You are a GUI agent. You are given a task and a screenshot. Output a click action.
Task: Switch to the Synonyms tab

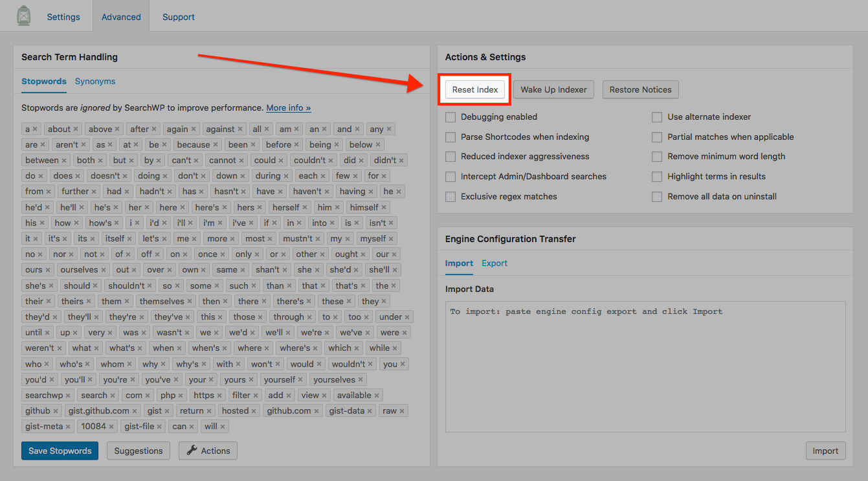(95, 82)
